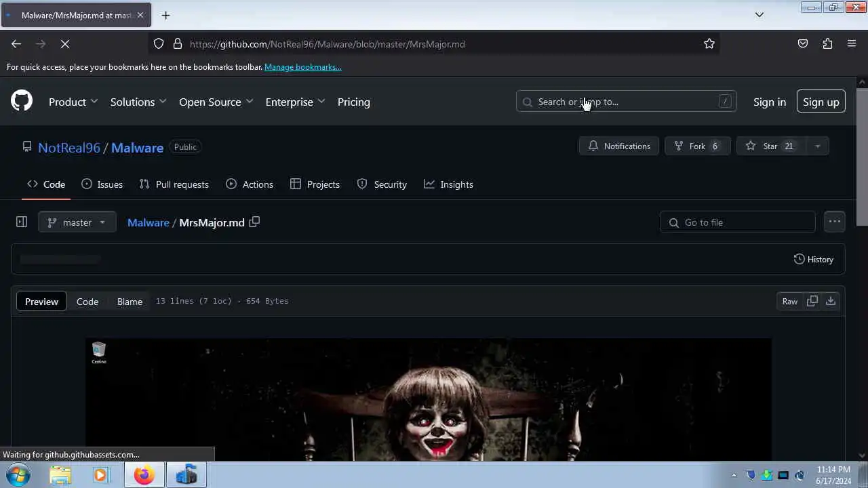
Task: Open the Insights tab
Action: coord(448,184)
